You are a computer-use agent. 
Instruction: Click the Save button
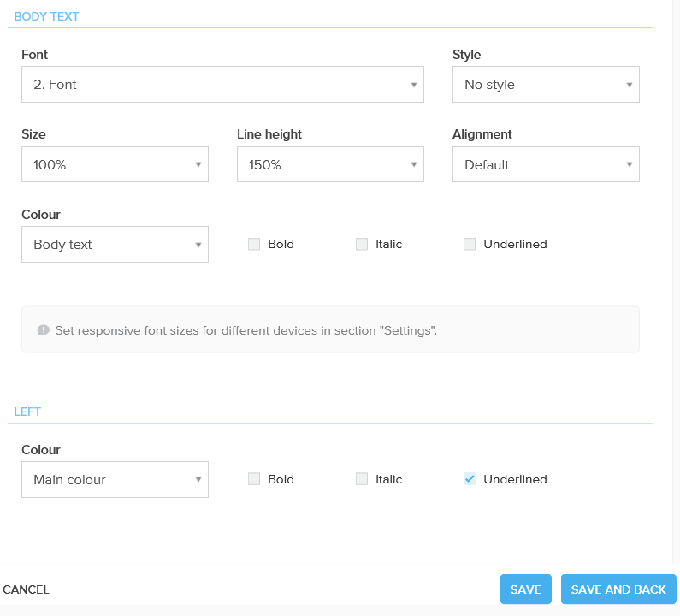[525, 589]
